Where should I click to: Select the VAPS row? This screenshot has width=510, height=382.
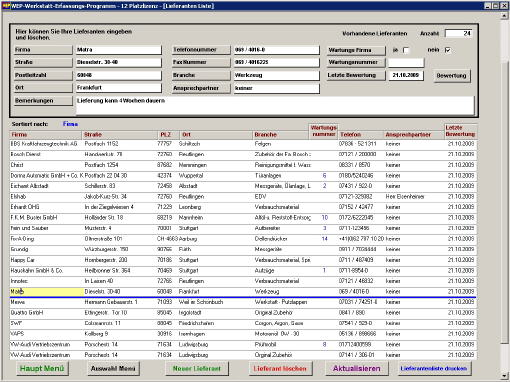[x=243, y=334]
